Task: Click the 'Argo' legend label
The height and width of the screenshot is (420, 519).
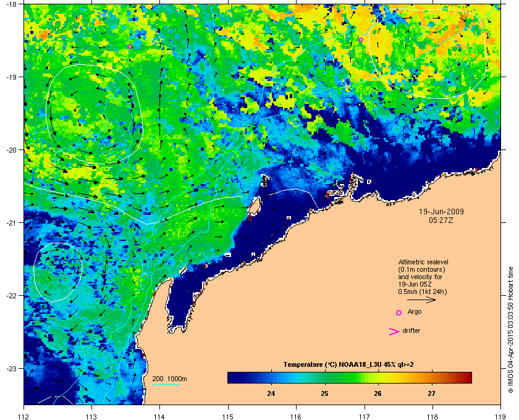Action: pos(415,312)
